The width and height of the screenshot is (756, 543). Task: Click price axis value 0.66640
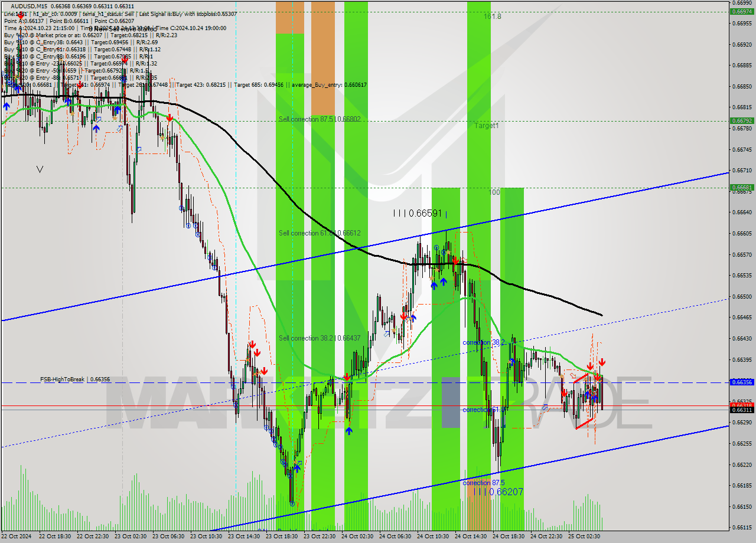coord(742,212)
